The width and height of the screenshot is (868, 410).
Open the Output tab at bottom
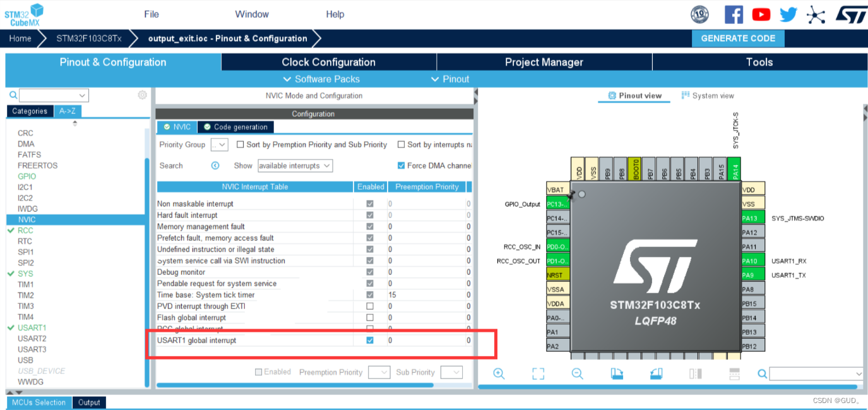(x=89, y=402)
